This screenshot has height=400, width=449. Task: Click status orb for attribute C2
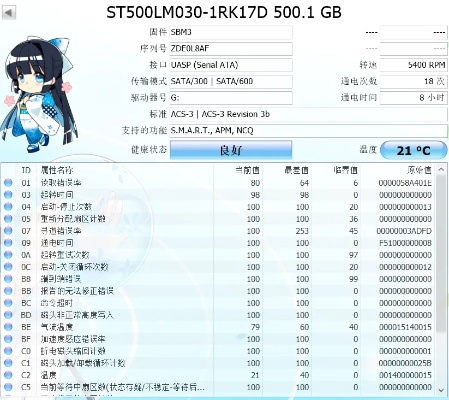tap(8, 375)
